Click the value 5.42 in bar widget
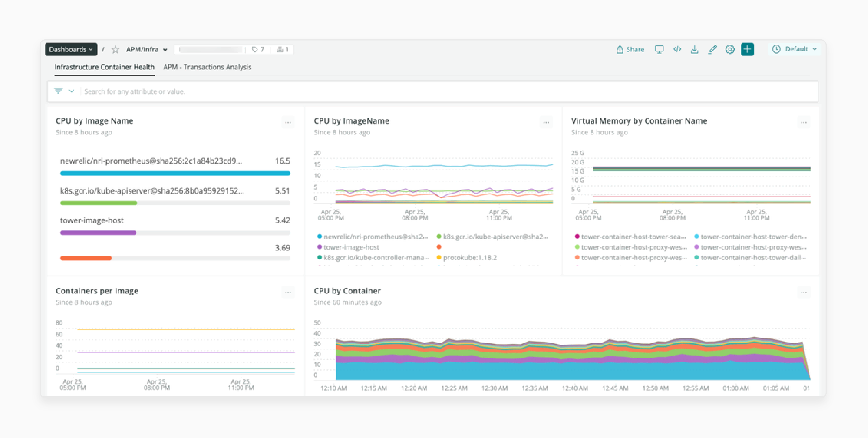Image resolution: width=868 pixels, height=438 pixels. click(x=282, y=220)
